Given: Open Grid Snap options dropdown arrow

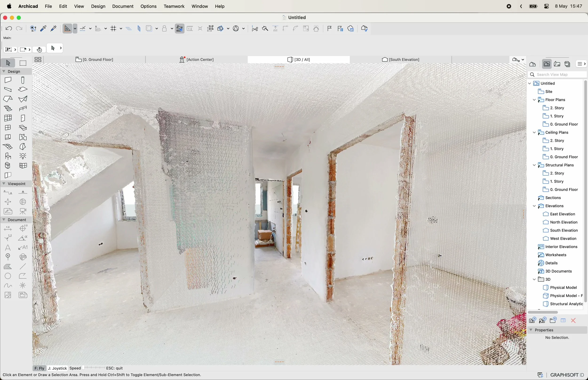Looking at the screenshot, I should pos(121,29).
